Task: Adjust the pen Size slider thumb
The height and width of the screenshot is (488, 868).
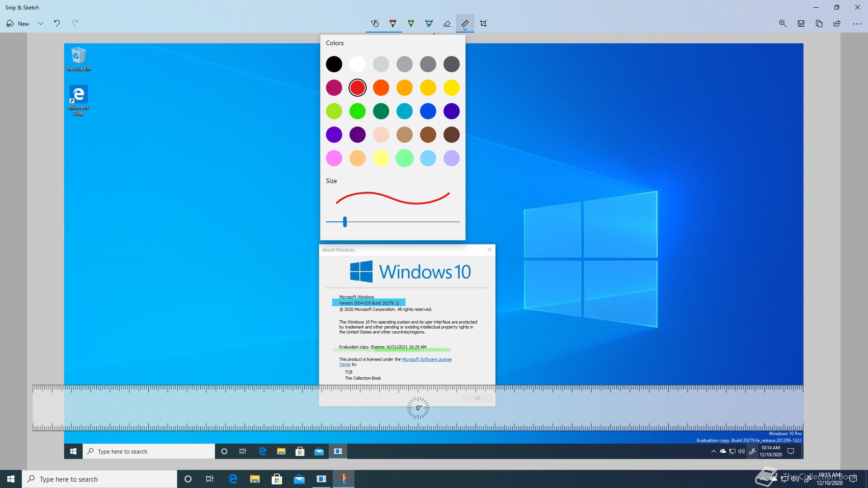Action: [x=345, y=222]
